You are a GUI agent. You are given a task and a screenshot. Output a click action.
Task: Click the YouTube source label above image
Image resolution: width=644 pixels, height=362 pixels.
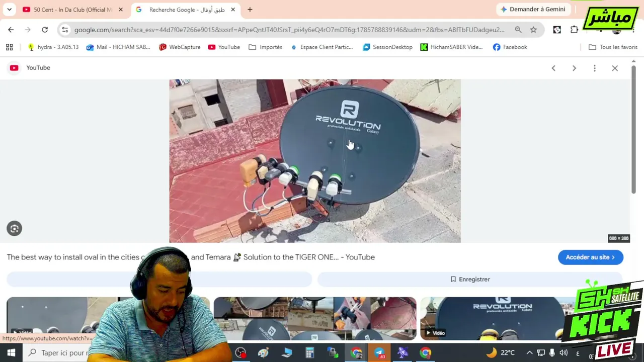pos(38,68)
